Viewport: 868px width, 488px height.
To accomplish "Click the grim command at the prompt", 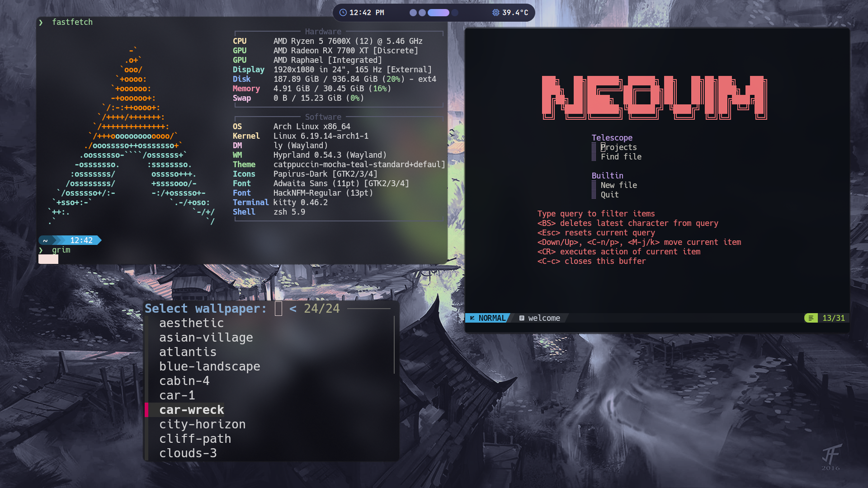I will (x=61, y=250).
